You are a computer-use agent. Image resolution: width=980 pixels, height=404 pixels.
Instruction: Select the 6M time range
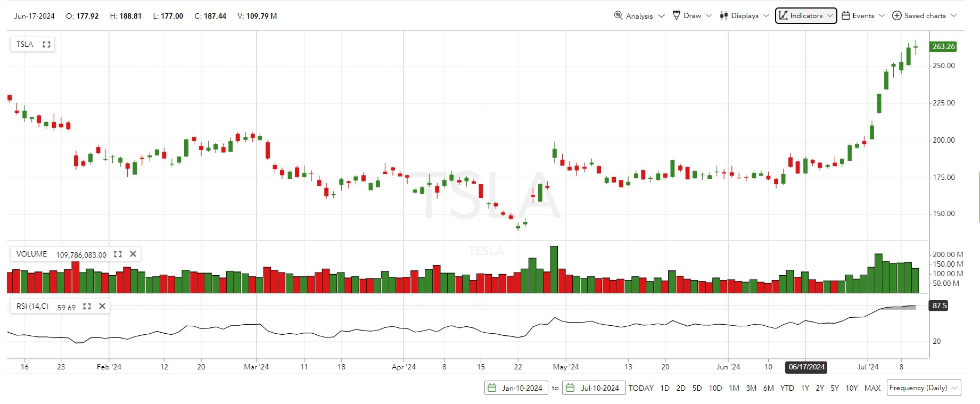(x=768, y=388)
